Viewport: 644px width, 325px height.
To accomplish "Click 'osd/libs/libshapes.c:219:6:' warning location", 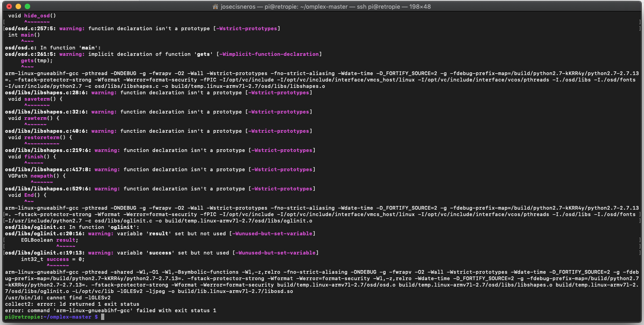I will (x=48, y=150).
